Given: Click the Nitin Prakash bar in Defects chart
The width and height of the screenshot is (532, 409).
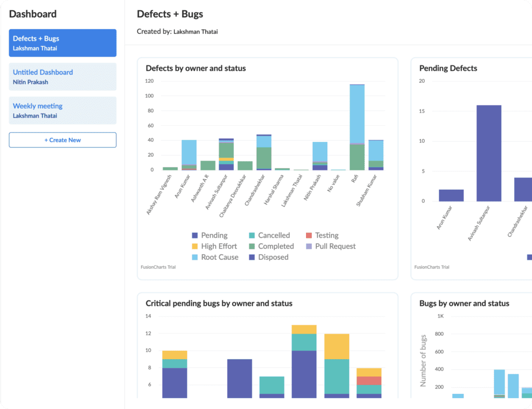Looking at the screenshot, I should (x=320, y=156).
